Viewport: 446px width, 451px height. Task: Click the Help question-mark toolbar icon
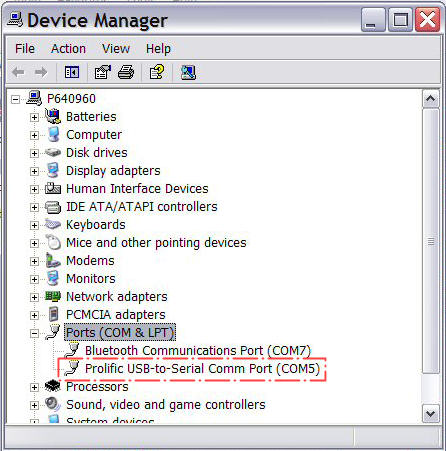(x=157, y=72)
